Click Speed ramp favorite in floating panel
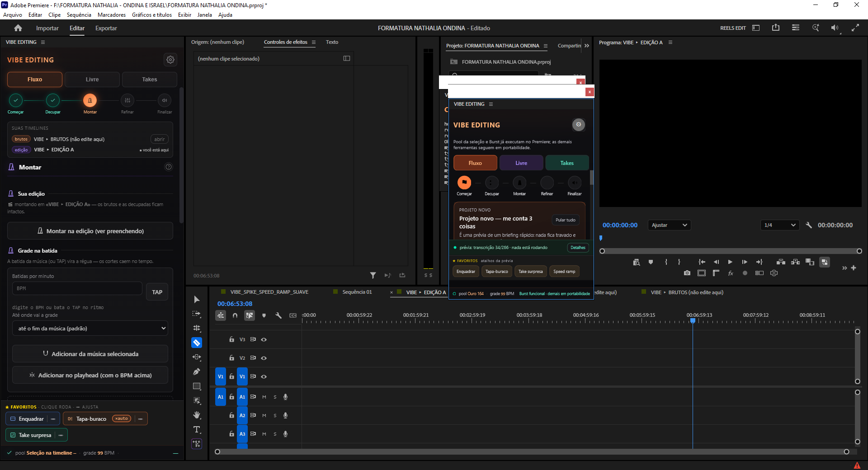 564,272
